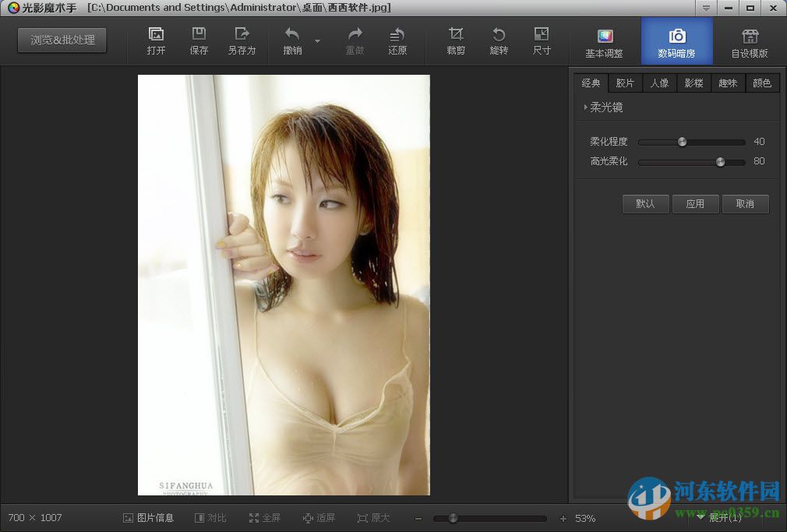This screenshot has width=787, height=532.
Task: Open the 尺寸 resize tool
Action: (x=542, y=41)
